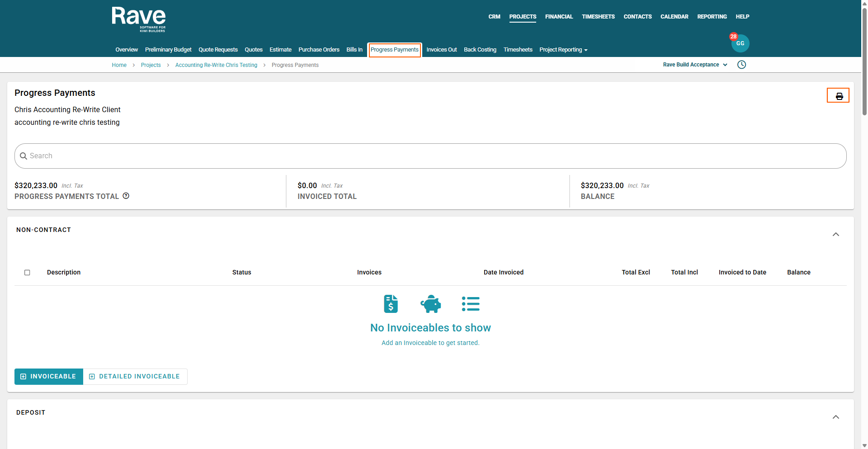Switch to the Preliminary Budget tab

click(x=168, y=50)
